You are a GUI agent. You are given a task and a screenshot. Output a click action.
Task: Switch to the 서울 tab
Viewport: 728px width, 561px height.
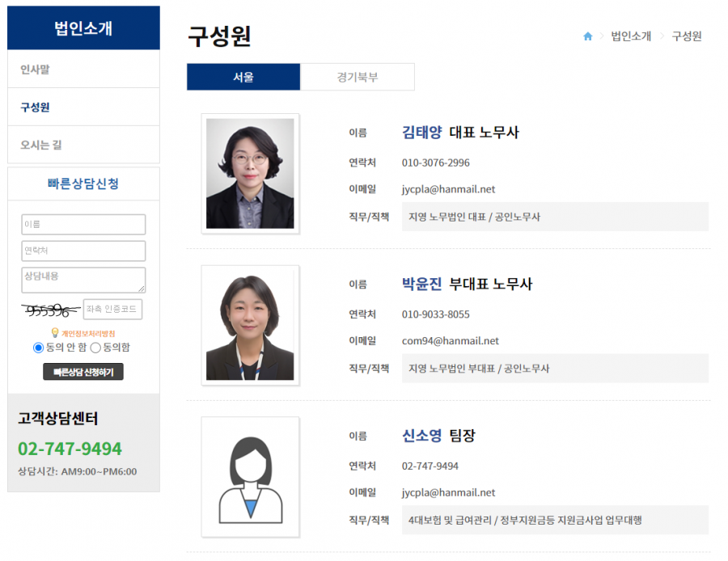coord(243,78)
